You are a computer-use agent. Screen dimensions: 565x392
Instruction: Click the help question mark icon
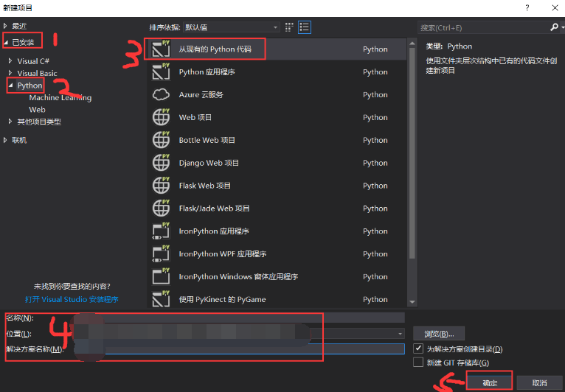click(527, 8)
